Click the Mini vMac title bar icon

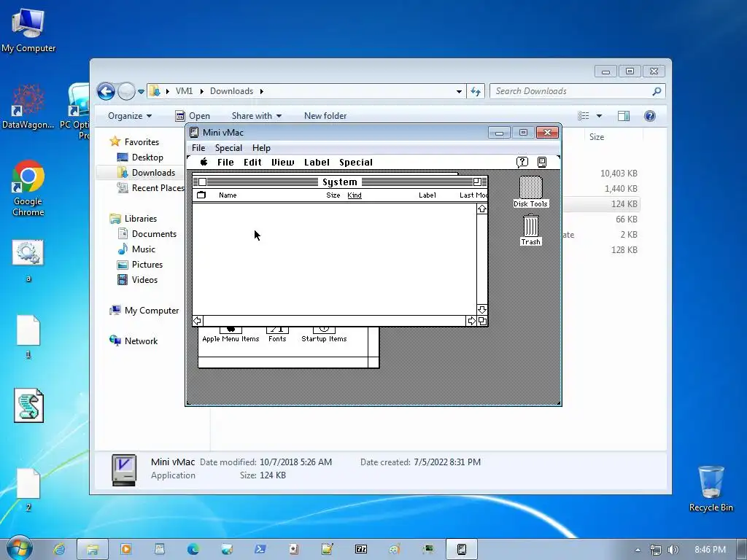[194, 133]
